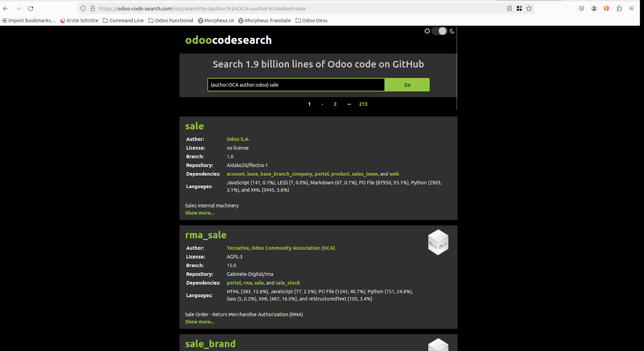The height and width of the screenshot is (351, 644).
Task: Click the search query input field
Action: (296, 85)
